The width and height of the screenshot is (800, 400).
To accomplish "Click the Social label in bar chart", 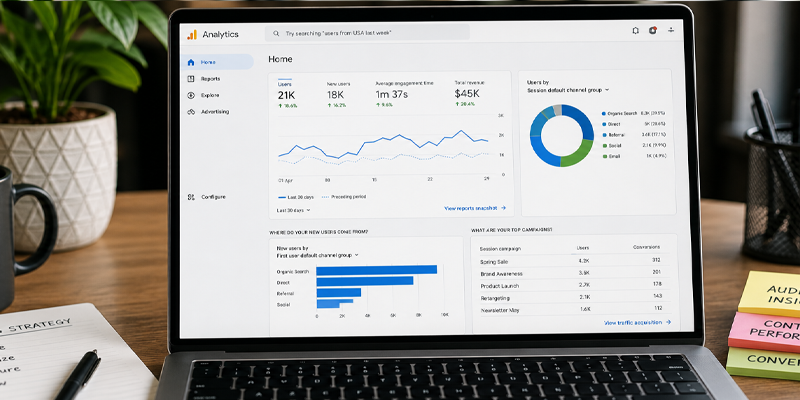I will point(283,305).
